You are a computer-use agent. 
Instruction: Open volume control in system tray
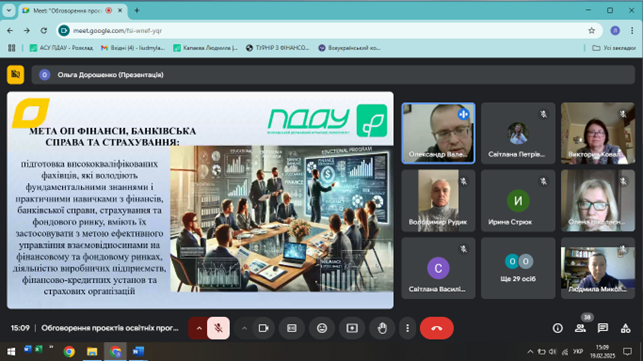pos(553,352)
